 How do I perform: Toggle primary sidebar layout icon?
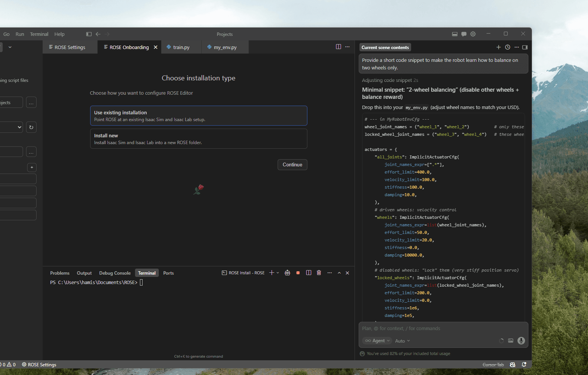89,34
